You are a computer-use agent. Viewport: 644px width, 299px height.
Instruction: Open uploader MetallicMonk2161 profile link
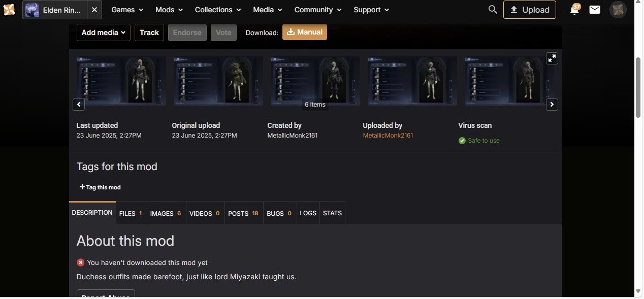coord(388,136)
